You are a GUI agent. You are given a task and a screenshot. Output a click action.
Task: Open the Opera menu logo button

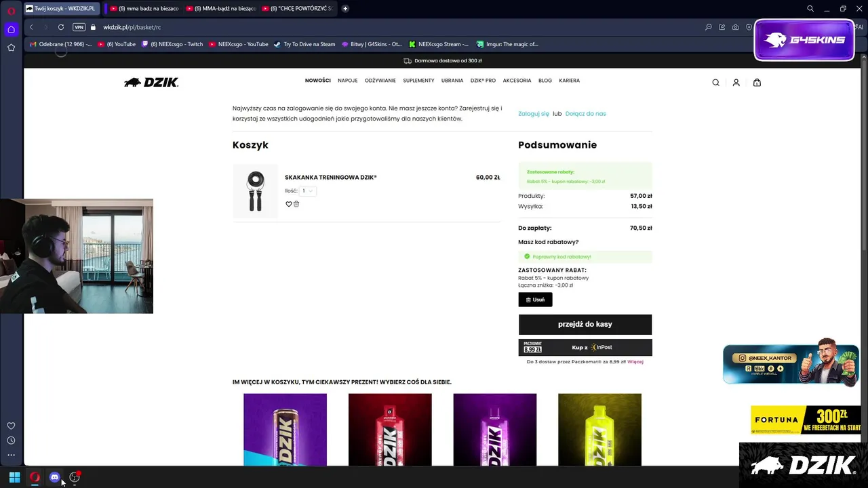(11, 9)
